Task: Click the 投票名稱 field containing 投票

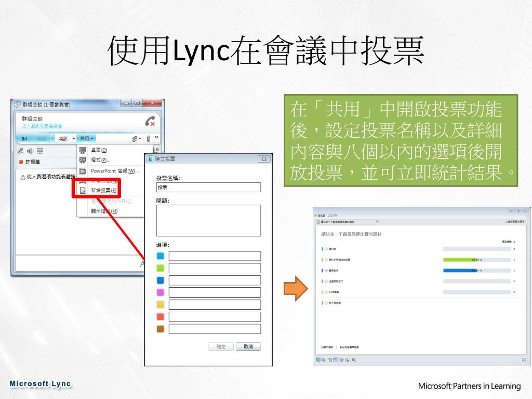Action: [209, 187]
